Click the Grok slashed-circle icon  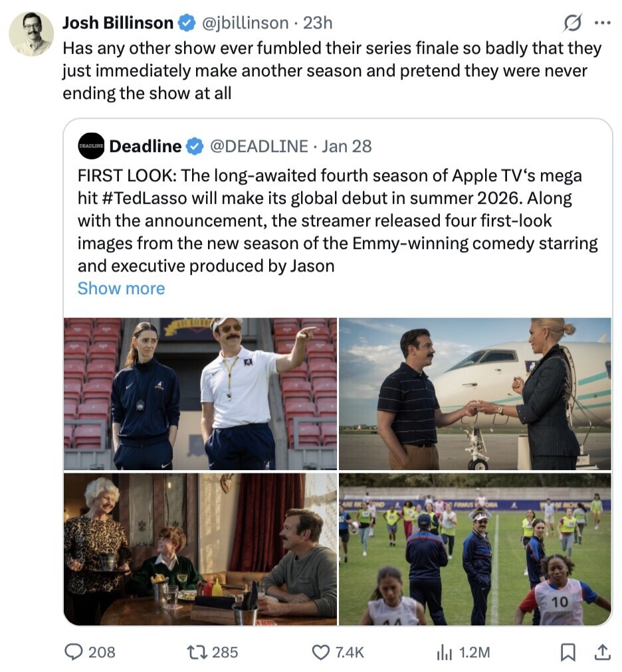pos(571,23)
